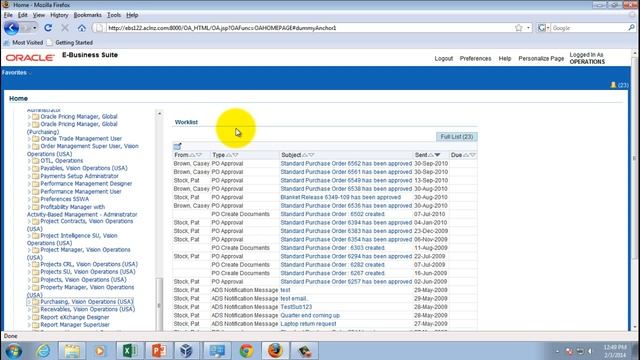
Task: Expand Preferences SSWA node
Action: 29,199
